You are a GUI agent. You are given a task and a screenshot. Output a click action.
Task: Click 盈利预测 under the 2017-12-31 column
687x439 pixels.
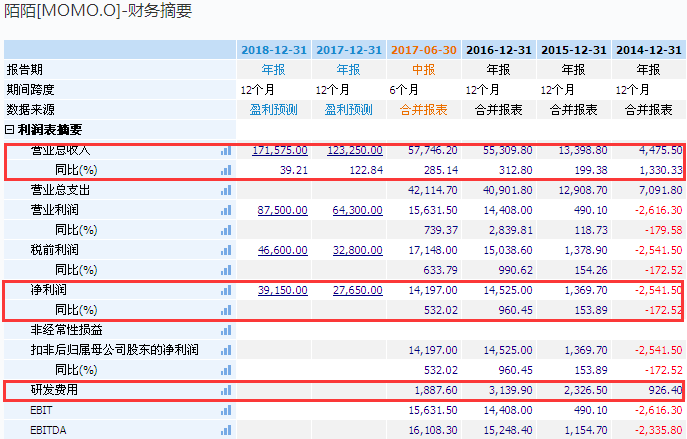tap(348, 110)
